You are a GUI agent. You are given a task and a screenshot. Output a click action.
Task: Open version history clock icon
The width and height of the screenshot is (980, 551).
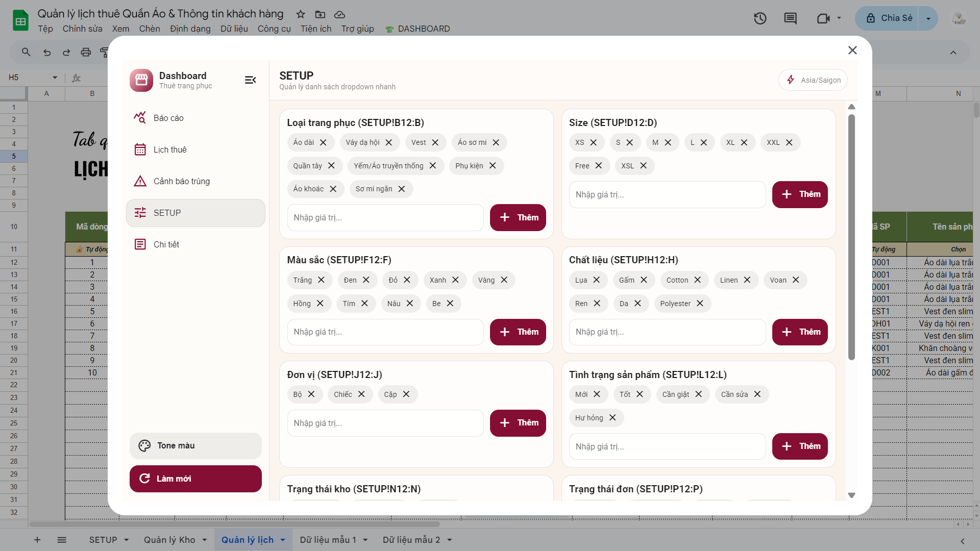tap(760, 18)
